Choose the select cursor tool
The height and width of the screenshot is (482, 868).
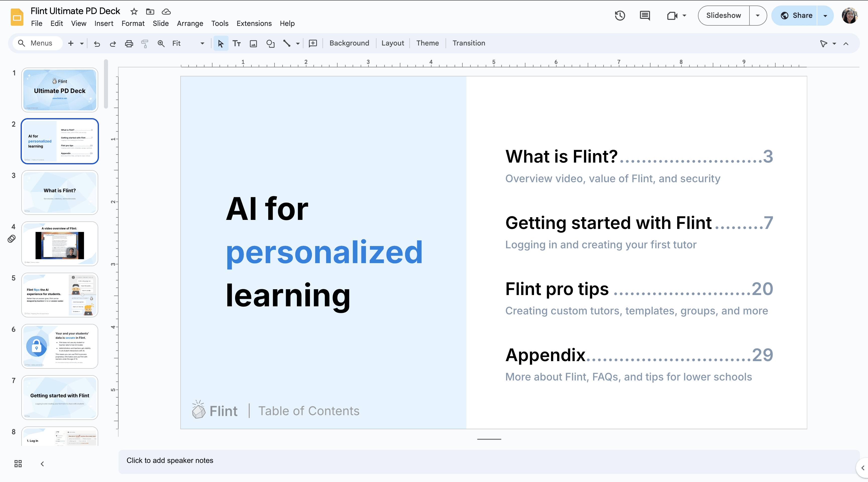[221, 43]
